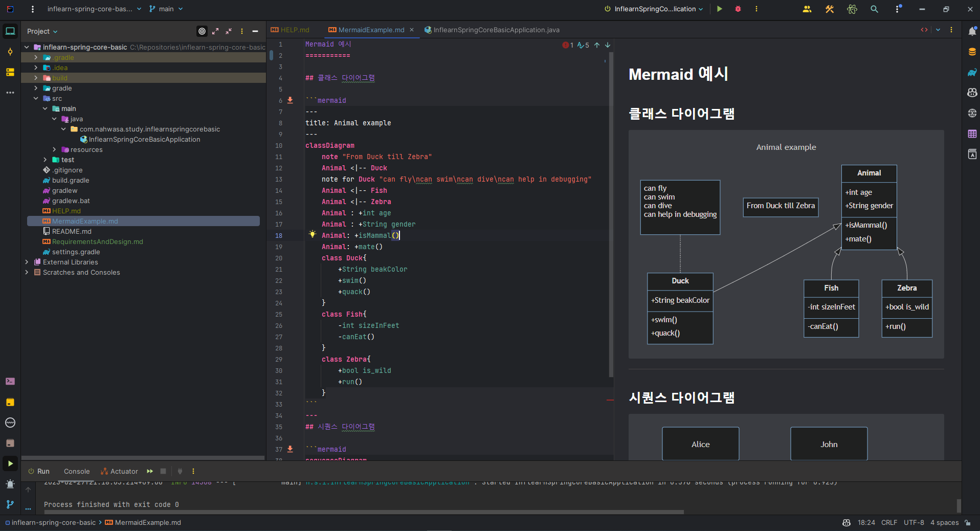Screen dimensions: 980x531
Task: Open Search Everywhere magnifier icon
Action: pos(875,9)
